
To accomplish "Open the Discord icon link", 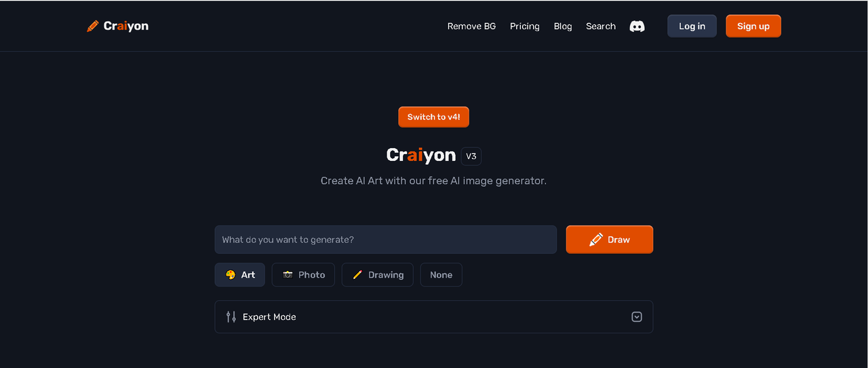I will pyautogui.click(x=637, y=26).
